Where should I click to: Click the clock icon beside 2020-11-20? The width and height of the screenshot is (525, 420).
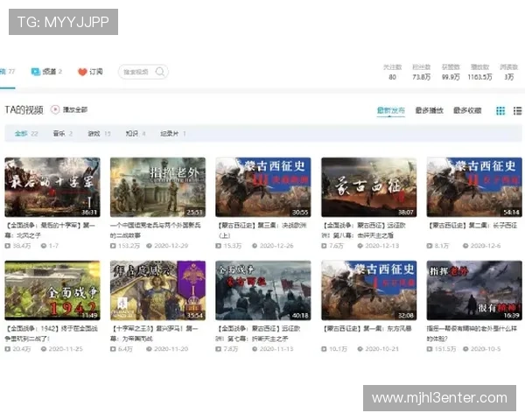(x=149, y=349)
